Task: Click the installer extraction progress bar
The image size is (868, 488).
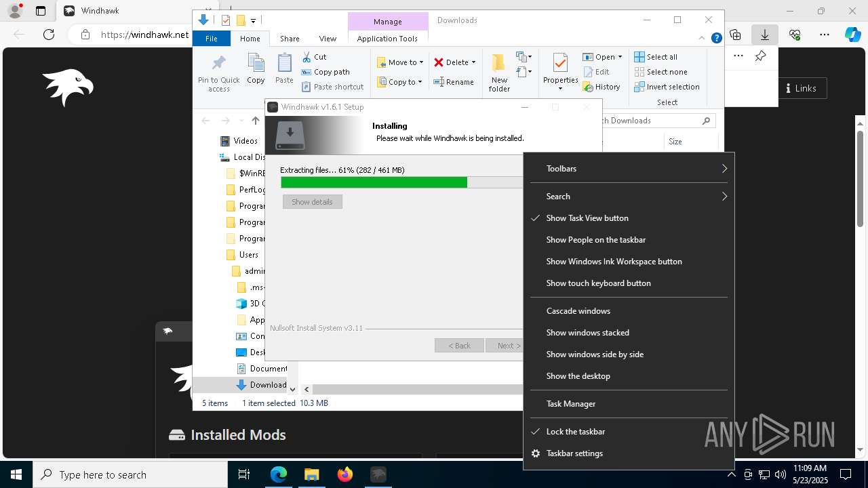Action: pyautogui.click(x=401, y=182)
